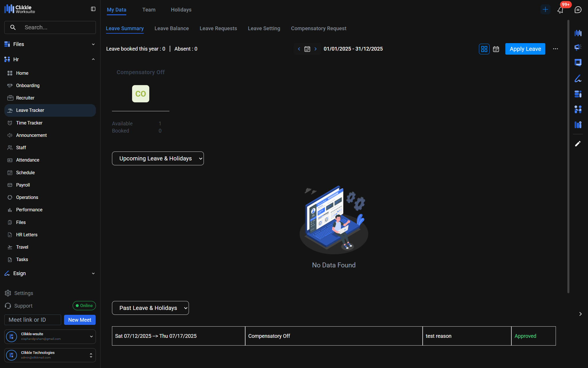The width and height of the screenshot is (588, 368).
Task: Open the chat messages icon
Action: (x=578, y=10)
